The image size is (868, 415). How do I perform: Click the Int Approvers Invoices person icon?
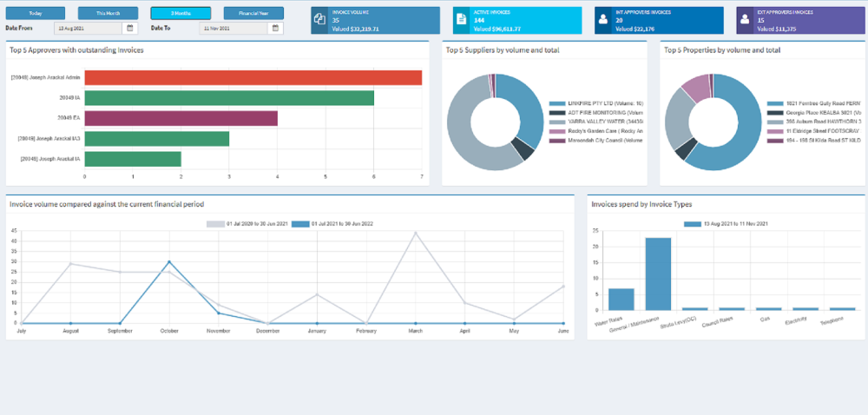click(603, 19)
